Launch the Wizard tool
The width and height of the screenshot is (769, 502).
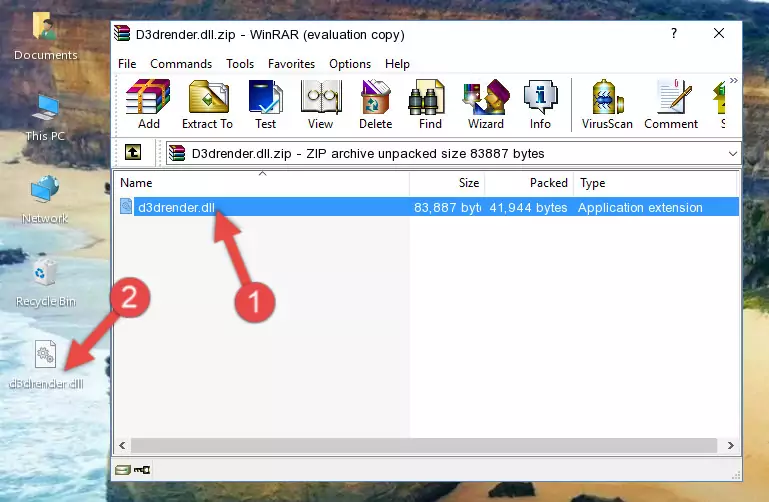click(486, 104)
